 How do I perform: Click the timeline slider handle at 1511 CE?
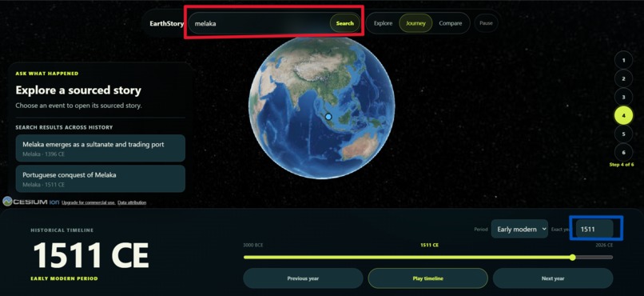[x=573, y=258]
